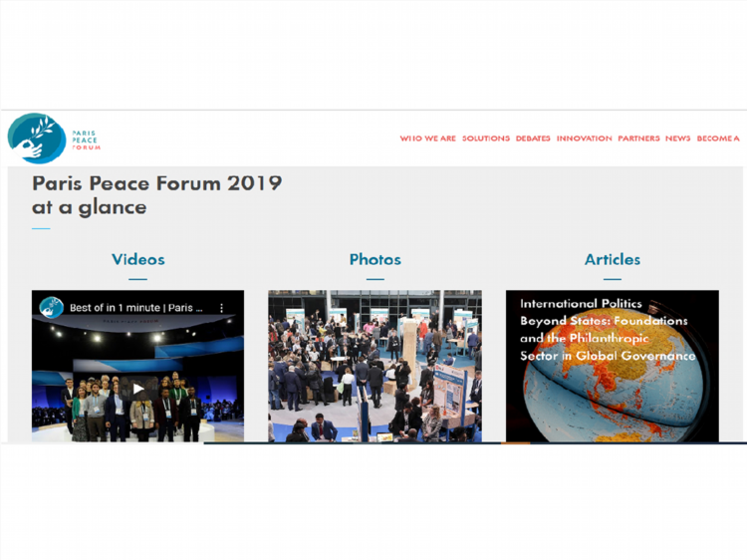Click the video channel avatar icon
Viewport: 747px width, 560px height.
(52, 308)
